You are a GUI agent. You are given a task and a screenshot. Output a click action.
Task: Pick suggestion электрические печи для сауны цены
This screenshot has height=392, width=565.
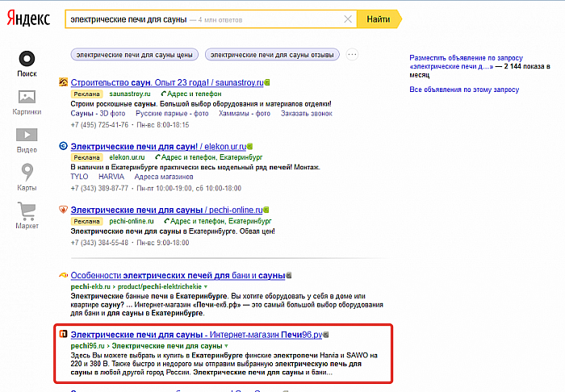135,55
